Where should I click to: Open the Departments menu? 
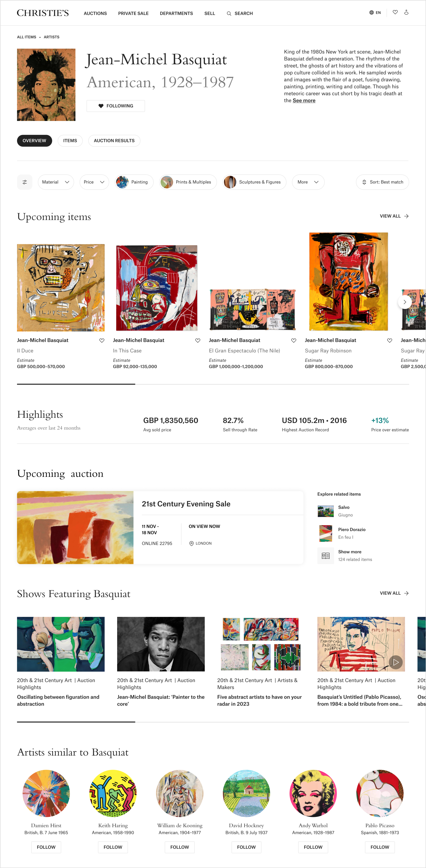176,13
